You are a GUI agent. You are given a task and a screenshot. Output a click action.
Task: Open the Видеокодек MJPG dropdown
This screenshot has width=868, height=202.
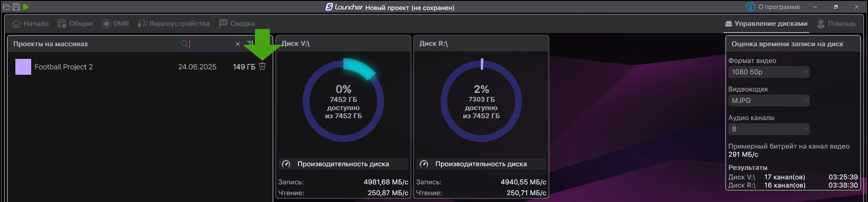(x=769, y=101)
